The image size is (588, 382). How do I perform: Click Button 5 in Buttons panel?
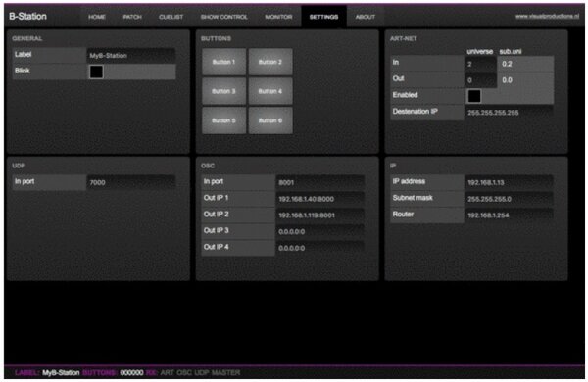223,120
